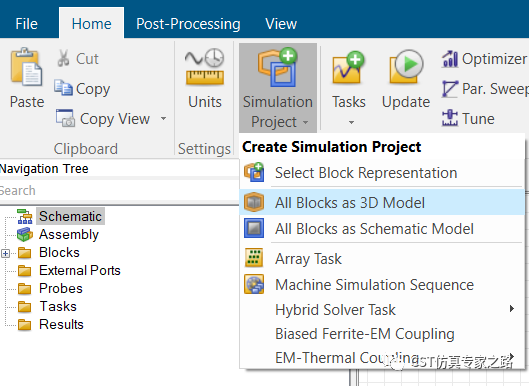Select the Tune slider tool
Screen dimensions: 529x386
pos(468,118)
